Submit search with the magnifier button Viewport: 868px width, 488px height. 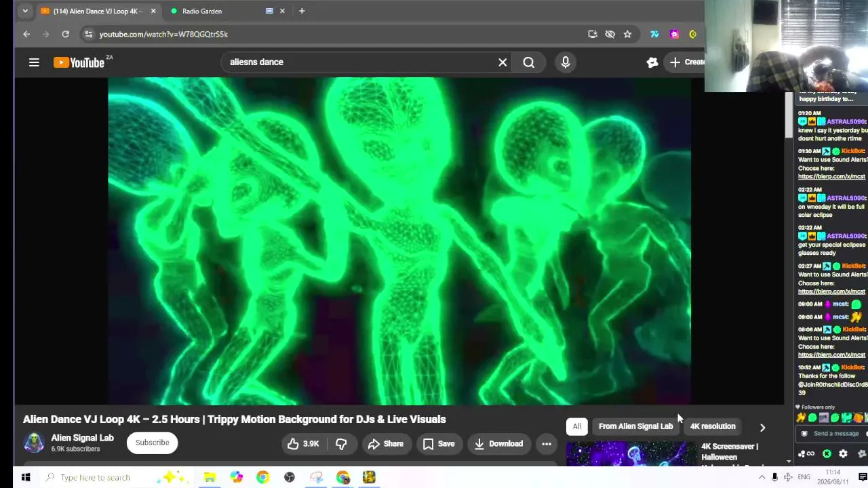pyautogui.click(x=529, y=62)
